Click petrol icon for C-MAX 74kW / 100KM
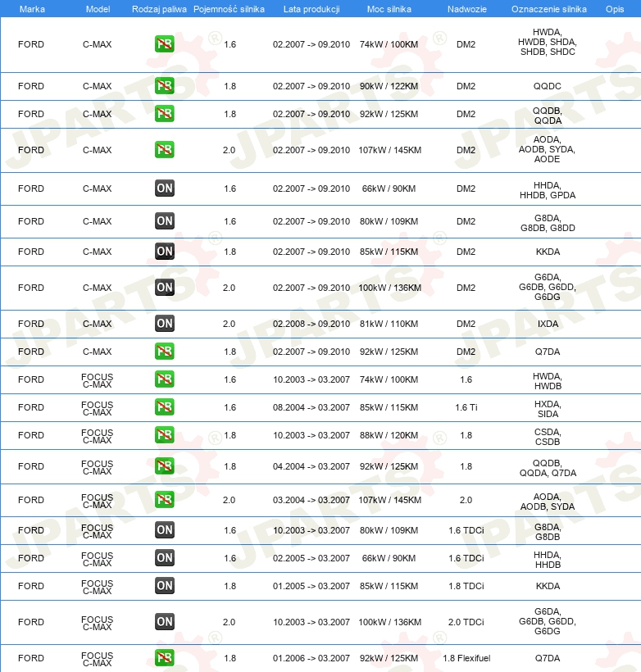641x672 pixels. tap(165, 44)
